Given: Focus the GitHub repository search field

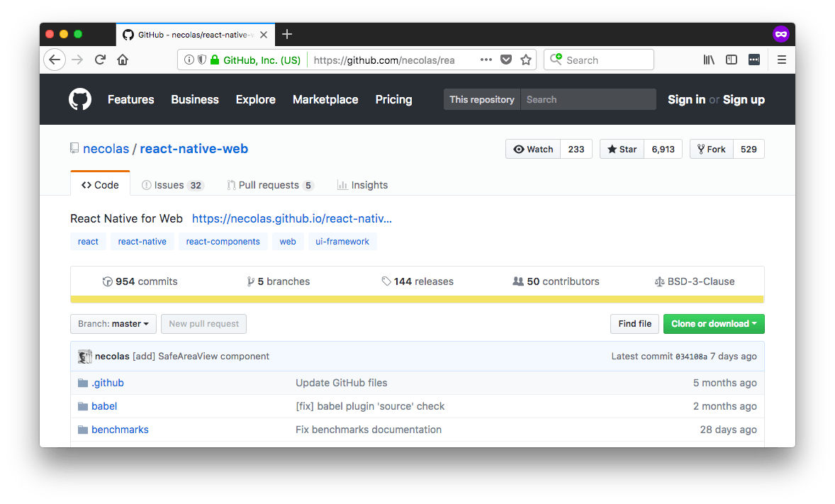Looking at the screenshot, I should click(x=588, y=99).
